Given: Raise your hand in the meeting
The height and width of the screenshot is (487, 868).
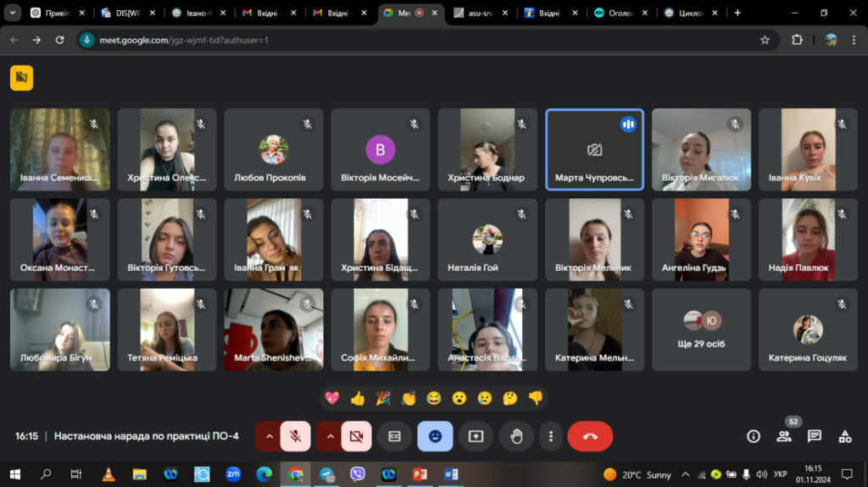Looking at the screenshot, I should 516,436.
